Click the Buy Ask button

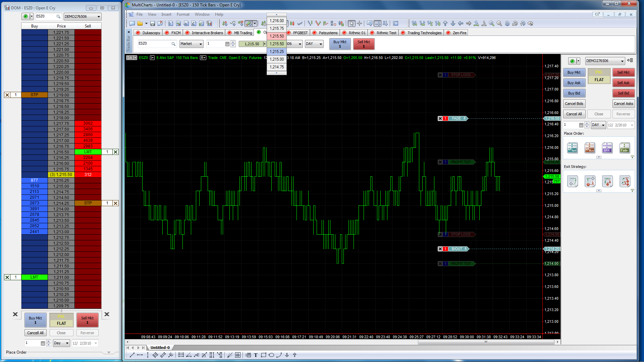[574, 83]
